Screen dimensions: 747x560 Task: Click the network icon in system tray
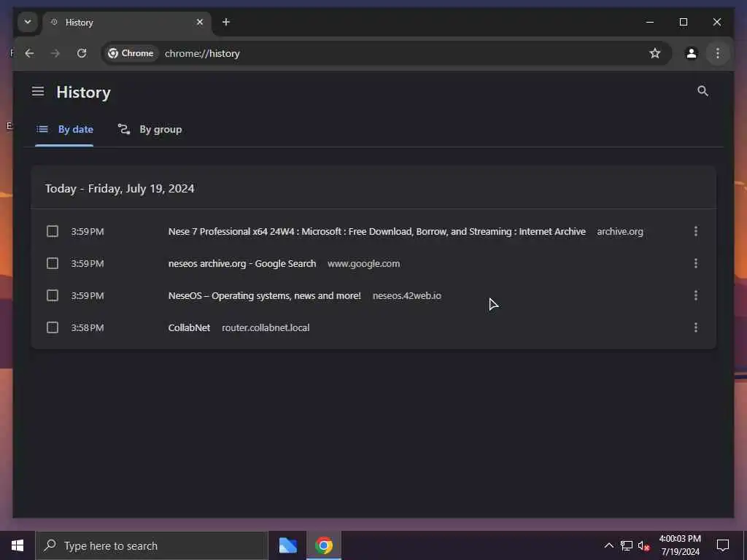(x=626, y=545)
